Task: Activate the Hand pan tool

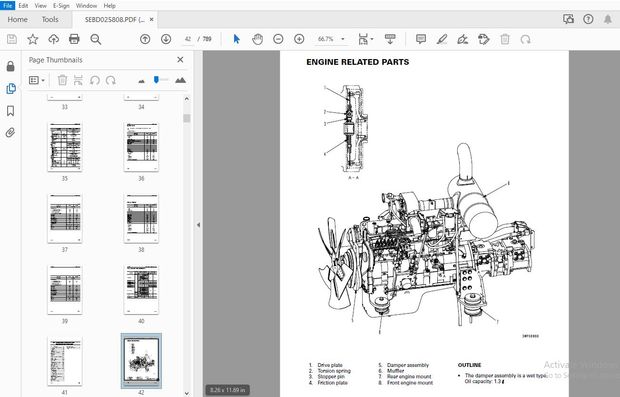Action: pyautogui.click(x=257, y=39)
